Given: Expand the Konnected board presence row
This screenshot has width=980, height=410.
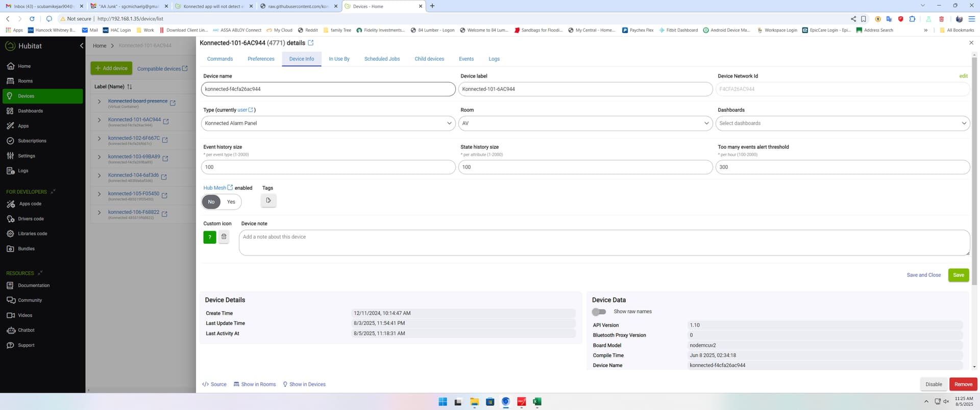Looking at the screenshot, I should (100, 101).
